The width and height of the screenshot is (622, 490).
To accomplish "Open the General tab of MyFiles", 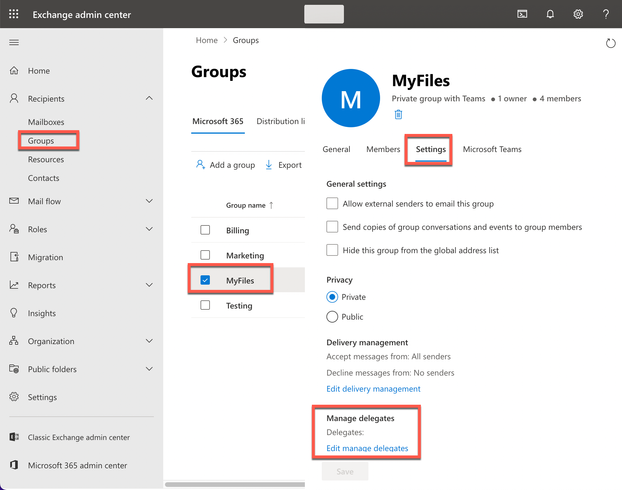I will [336, 149].
